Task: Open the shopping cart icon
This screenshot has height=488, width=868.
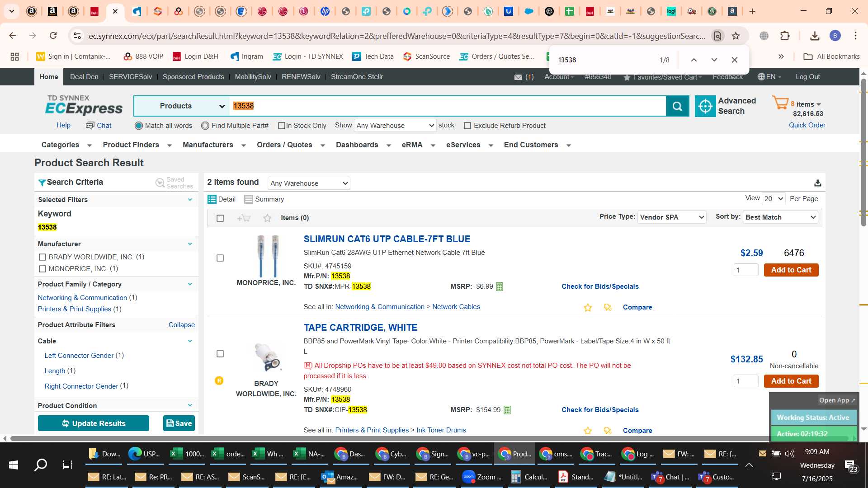Action: (x=780, y=103)
